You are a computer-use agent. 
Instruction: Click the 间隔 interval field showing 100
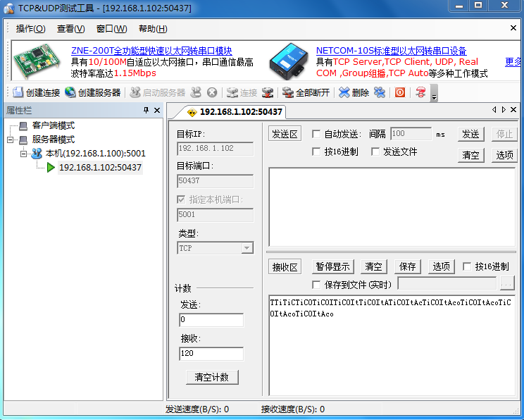[411, 134]
